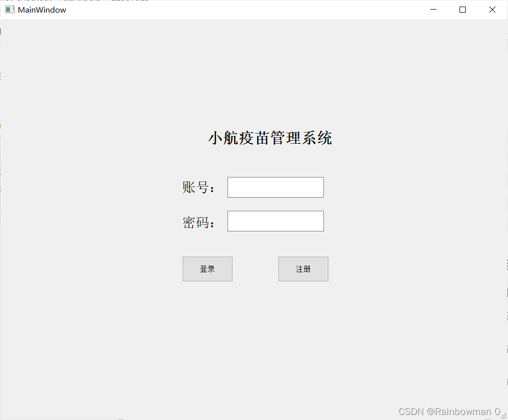Click the 账号 label next to the account field
This screenshot has height=420, width=508.
pos(199,187)
